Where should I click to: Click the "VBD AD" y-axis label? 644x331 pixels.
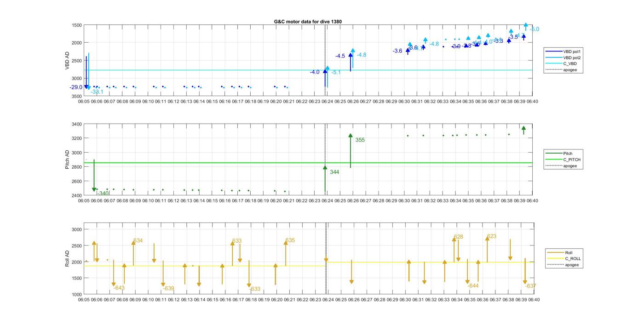[x=67, y=61]
